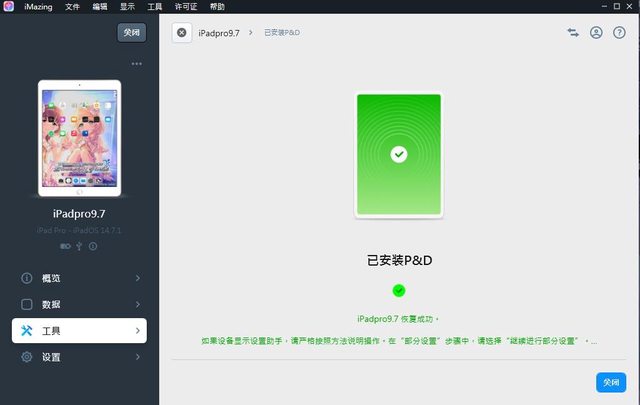Click the 工具 wrench icon in sidebar
This screenshot has height=405, width=640.
click(27, 330)
